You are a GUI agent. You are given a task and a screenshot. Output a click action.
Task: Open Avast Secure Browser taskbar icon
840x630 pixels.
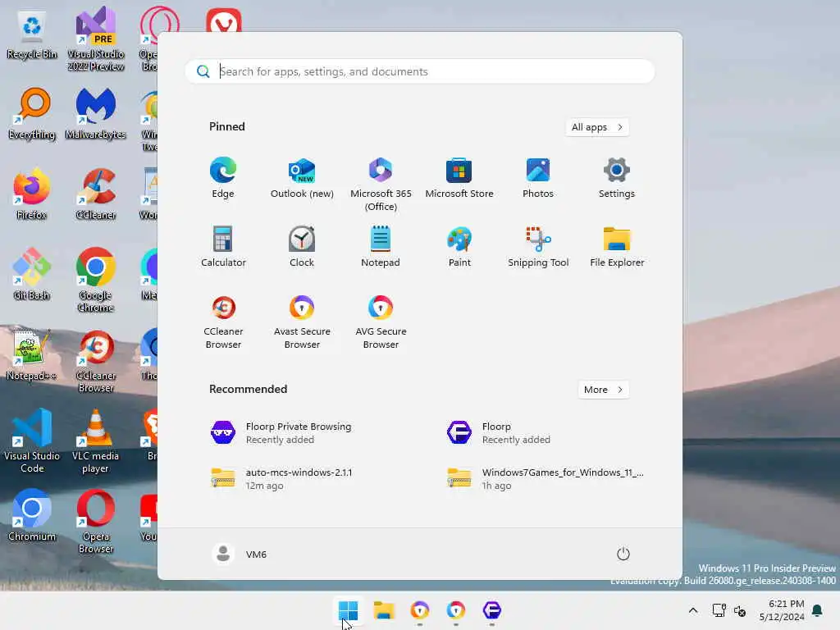[420, 610]
